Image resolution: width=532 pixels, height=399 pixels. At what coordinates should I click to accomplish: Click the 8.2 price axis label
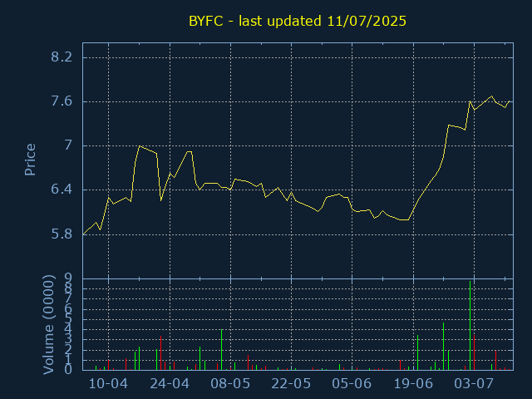pos(62,57)
